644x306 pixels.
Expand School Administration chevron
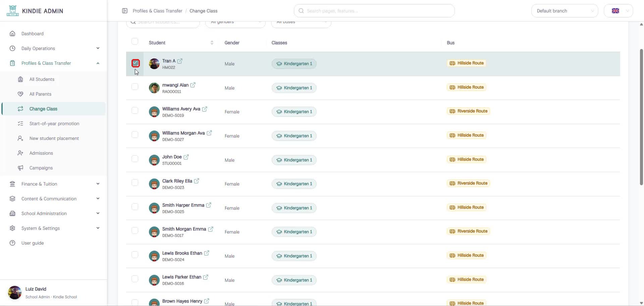coord(98,213)
